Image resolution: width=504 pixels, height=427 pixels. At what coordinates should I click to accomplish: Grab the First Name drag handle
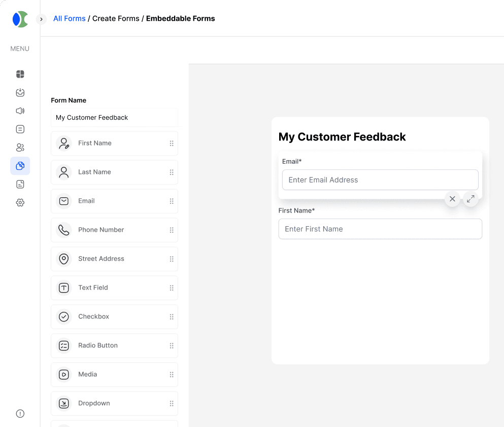pos(172,143)
